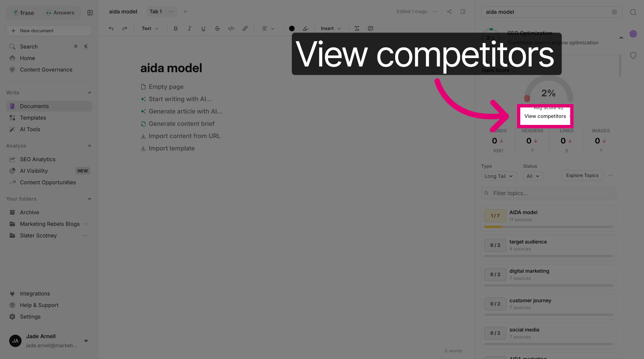Click the AIDA model topic progress bar
Viewport: 644px width, 359px height.
[x=548, y=227]
